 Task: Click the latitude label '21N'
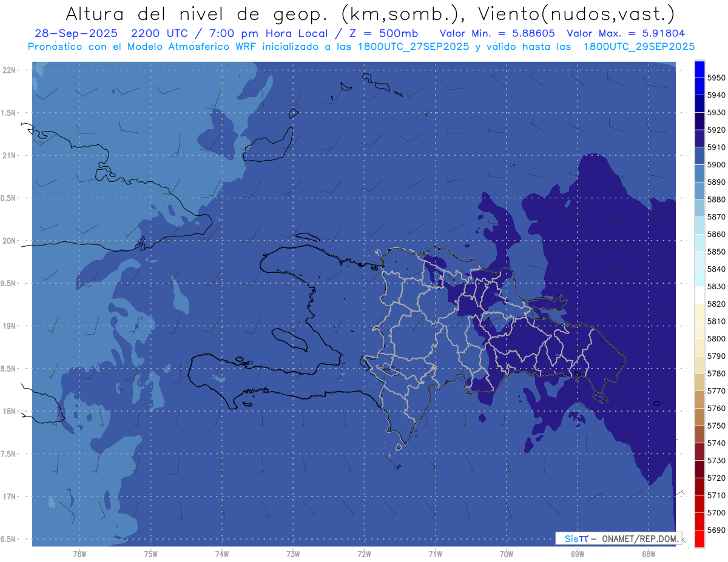(10, 156)
